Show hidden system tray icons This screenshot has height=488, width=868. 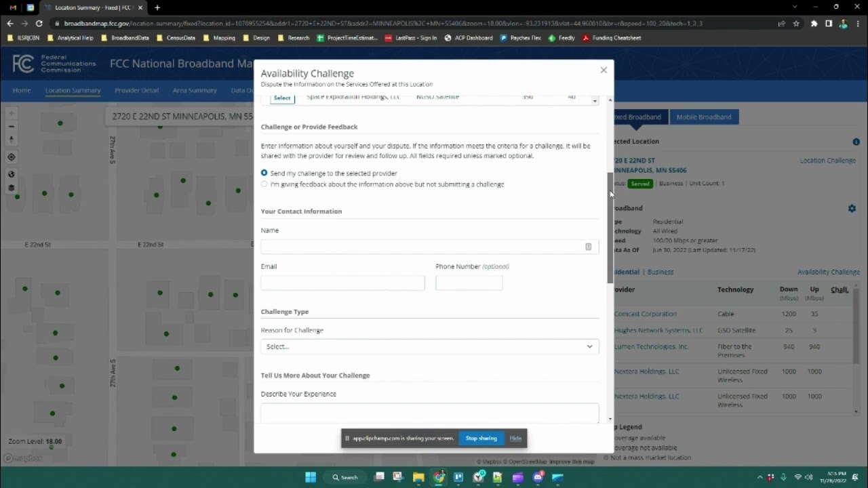click(759, 477)
